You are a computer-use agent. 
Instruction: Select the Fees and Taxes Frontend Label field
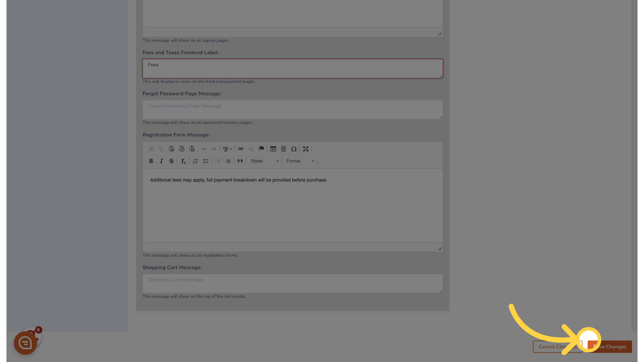(x=292, y=68)
